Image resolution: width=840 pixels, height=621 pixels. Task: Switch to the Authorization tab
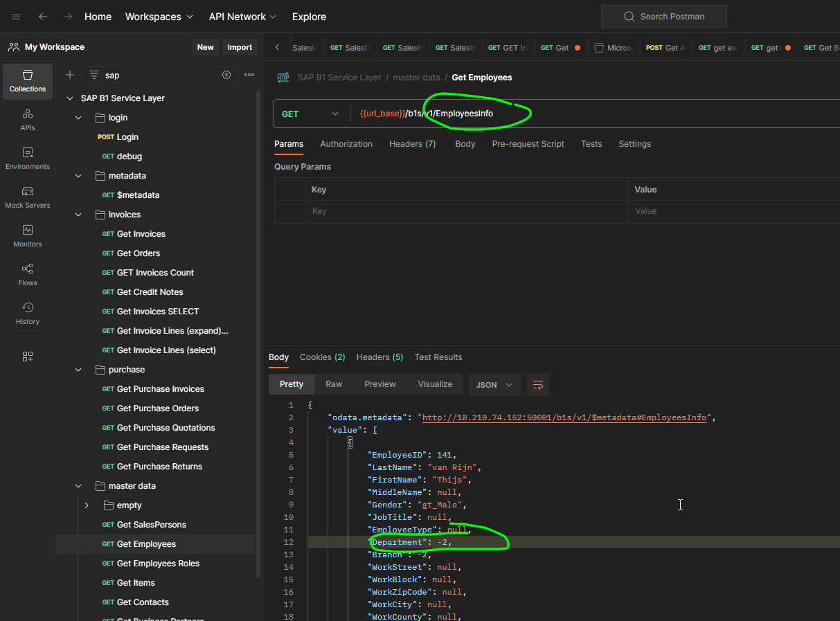346,144
